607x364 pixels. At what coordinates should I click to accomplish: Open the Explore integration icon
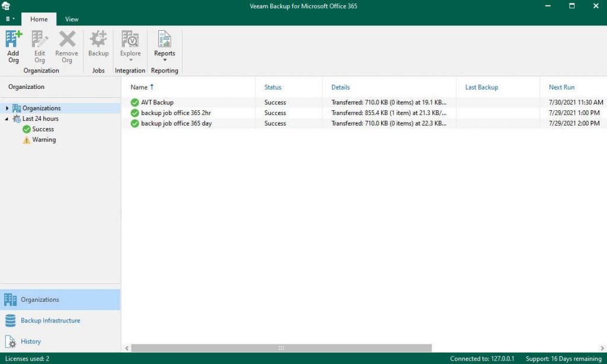pyautogui.click(x=130, y=39)
